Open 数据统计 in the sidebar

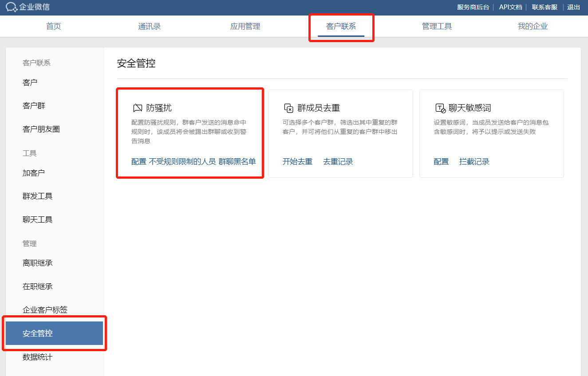37,357
